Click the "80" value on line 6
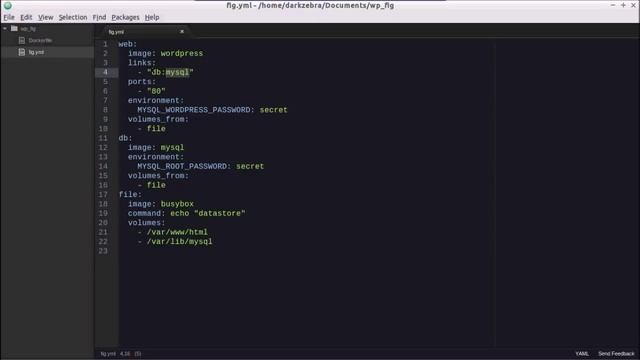 click(156, 91)
